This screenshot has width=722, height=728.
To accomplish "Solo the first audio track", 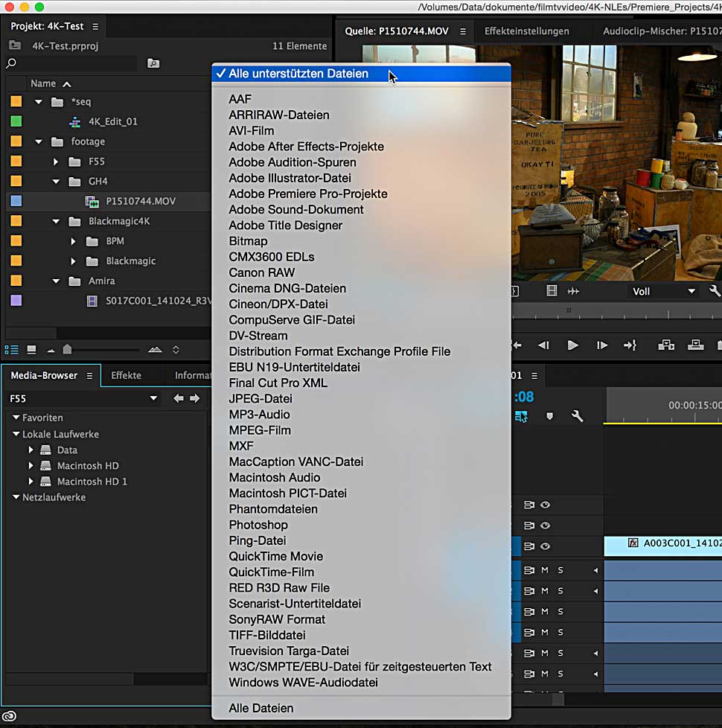I will pyautogui.click(x=560, y=570).
